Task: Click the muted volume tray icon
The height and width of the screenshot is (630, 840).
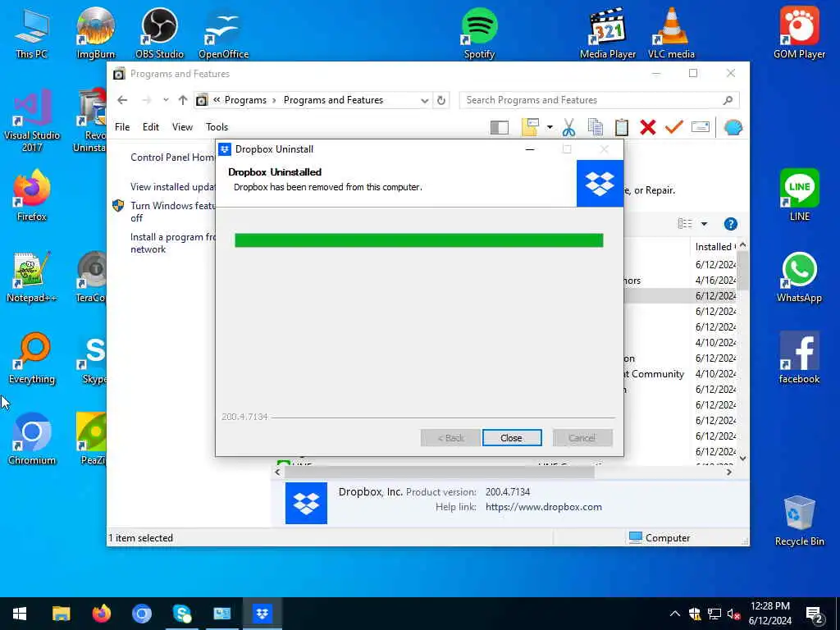Action: click(733, 614)
